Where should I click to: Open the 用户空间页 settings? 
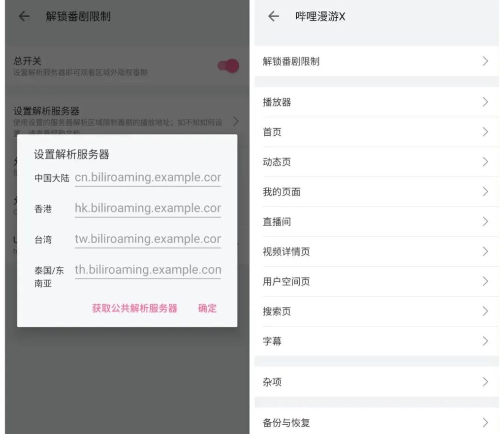377,281
